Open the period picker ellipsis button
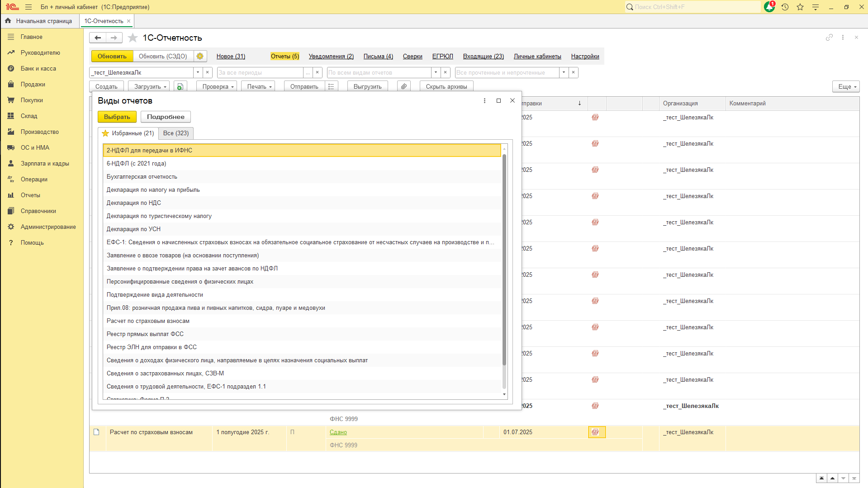This screenshot has width=868, height=488. 308,72
